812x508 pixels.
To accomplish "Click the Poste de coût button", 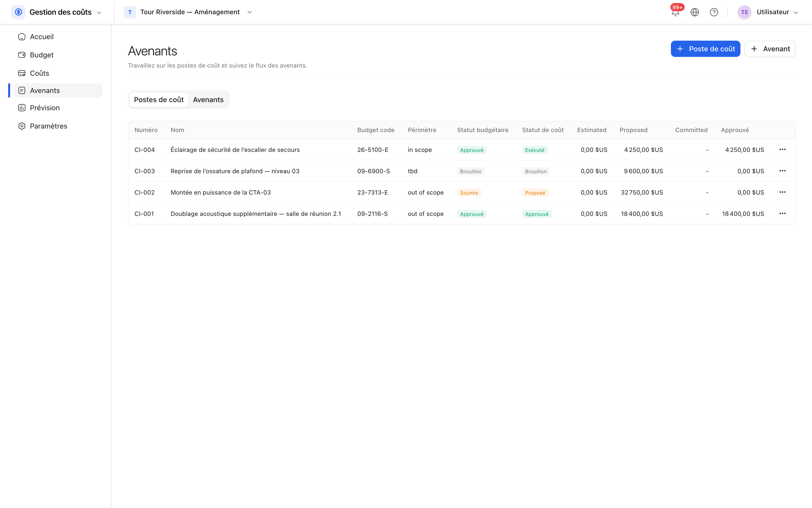I will pos(705,49).
